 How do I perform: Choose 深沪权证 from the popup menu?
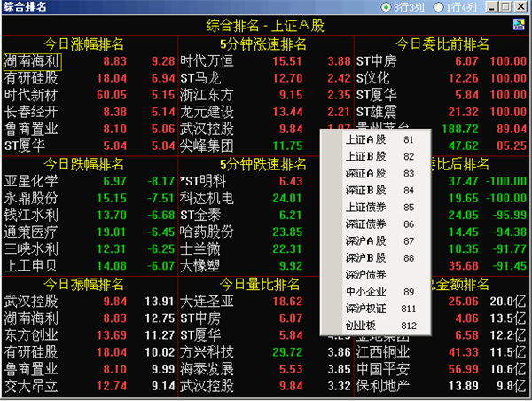(376, 309)
